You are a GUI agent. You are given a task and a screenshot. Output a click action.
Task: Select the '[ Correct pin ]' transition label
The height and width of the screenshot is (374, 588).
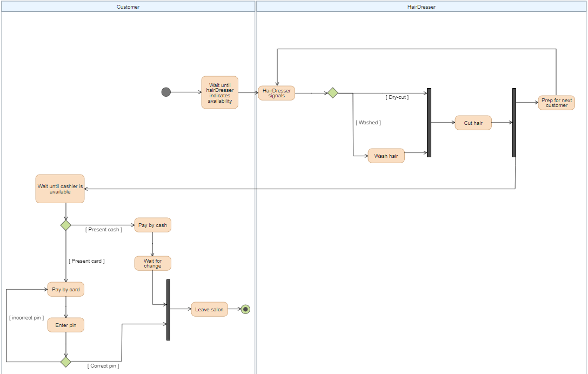(x=103, y=365)
